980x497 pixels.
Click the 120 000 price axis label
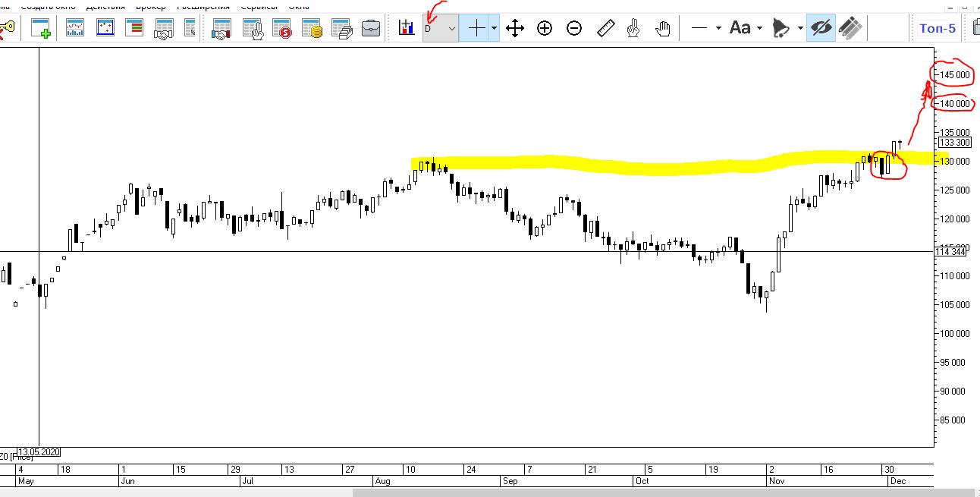coord(955,219)
